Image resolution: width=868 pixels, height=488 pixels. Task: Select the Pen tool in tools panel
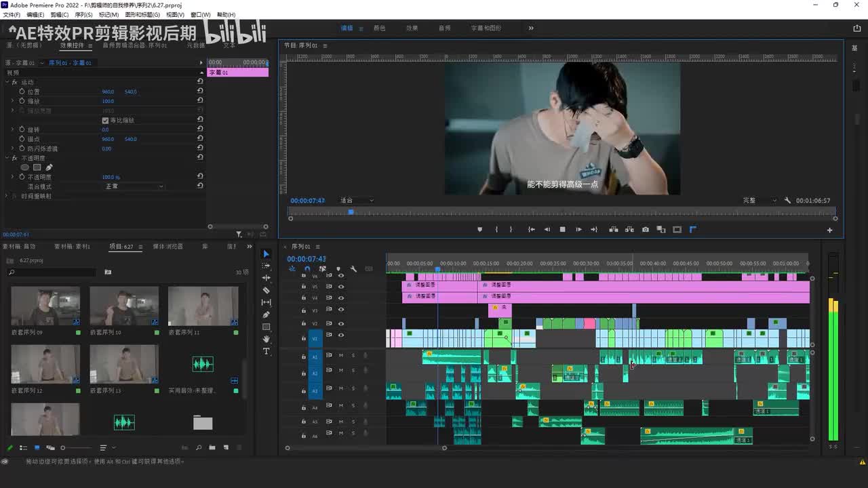[266, 314]
